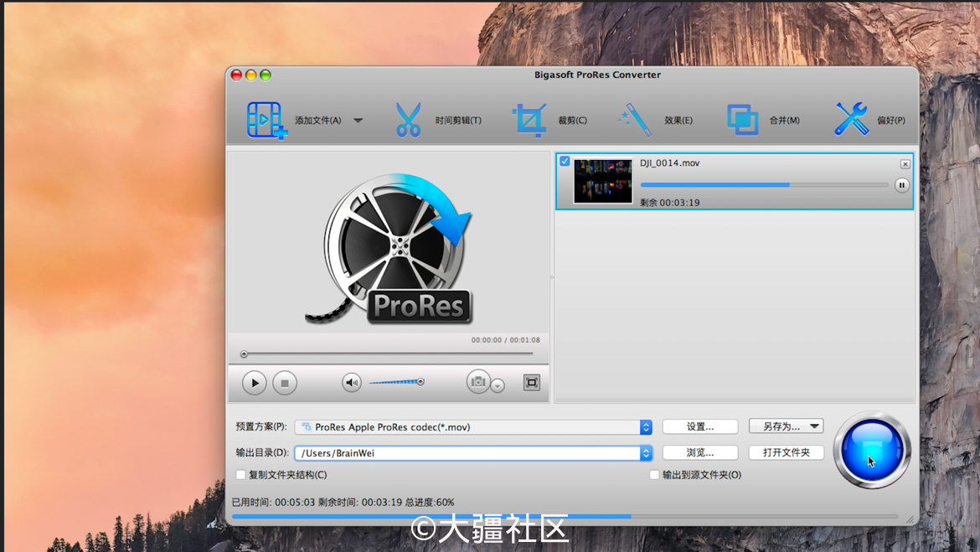The width and height of the screenshot is (980, 552).
Task: Stop the preview playback
Action: 285,383
